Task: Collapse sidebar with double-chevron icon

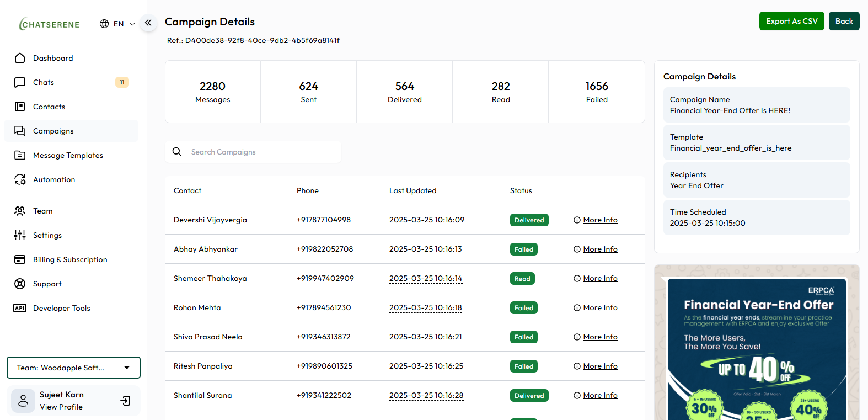Action: coord(148,23)
